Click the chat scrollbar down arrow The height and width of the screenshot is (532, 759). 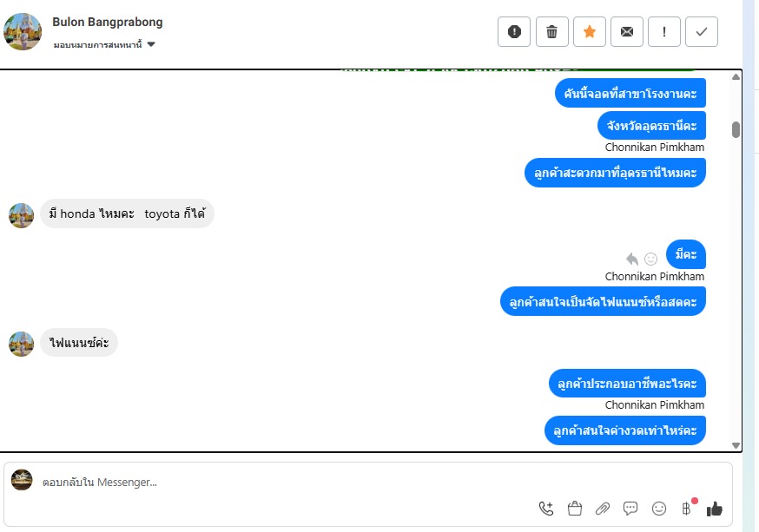point(736,445)
